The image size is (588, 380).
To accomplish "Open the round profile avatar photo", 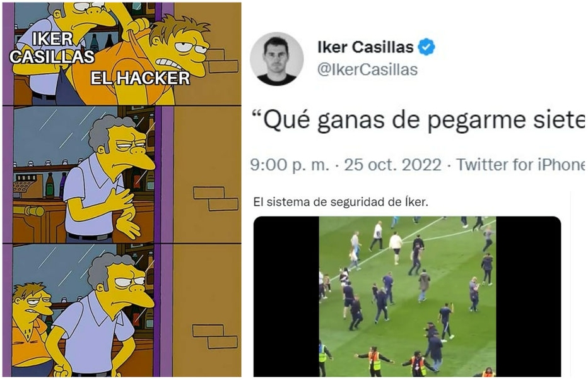I will [x=277, y=59].
